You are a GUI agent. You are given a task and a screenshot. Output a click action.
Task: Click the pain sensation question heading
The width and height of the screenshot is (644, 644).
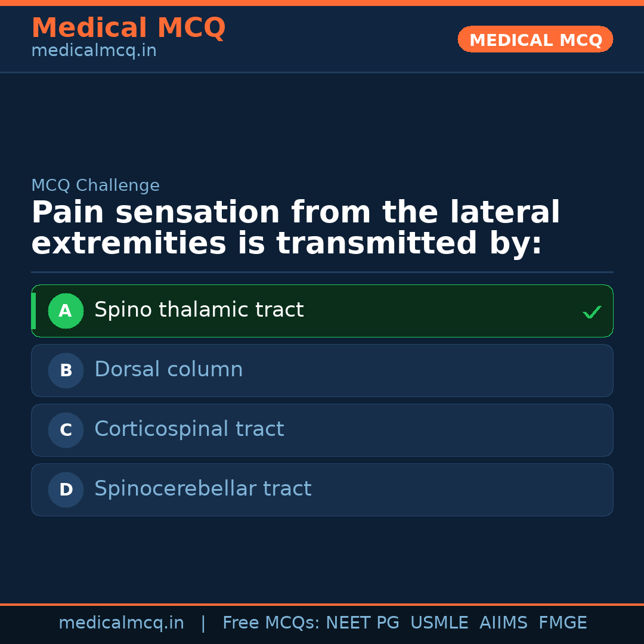point(295,228)
